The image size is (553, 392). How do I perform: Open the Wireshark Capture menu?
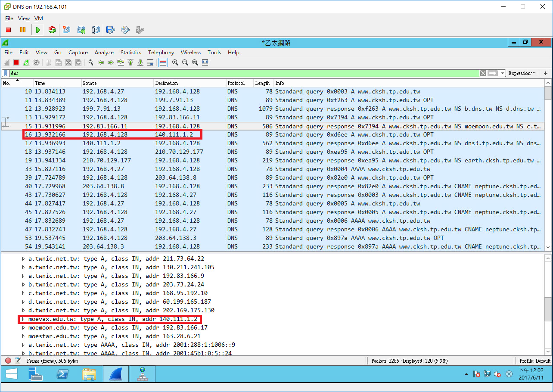78,52
